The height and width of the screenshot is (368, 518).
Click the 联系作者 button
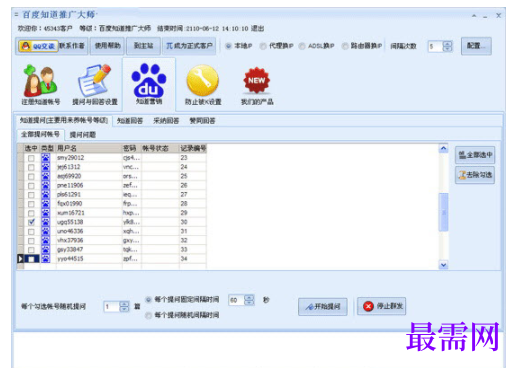72,46
